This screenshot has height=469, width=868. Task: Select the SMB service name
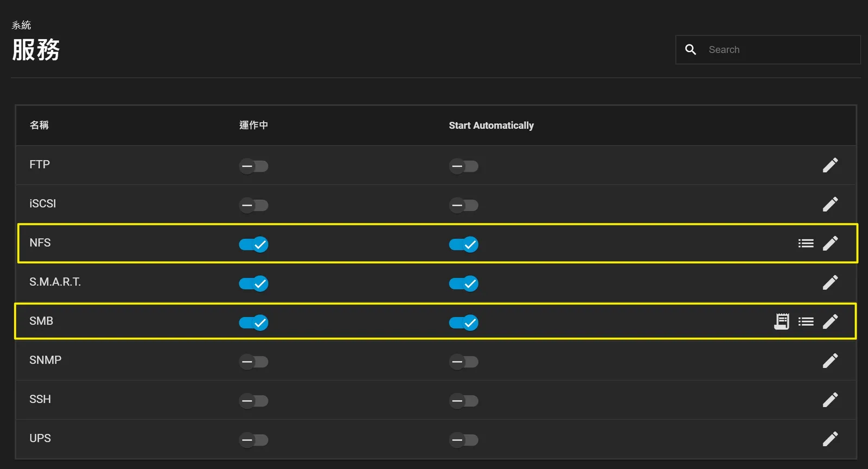41,321
